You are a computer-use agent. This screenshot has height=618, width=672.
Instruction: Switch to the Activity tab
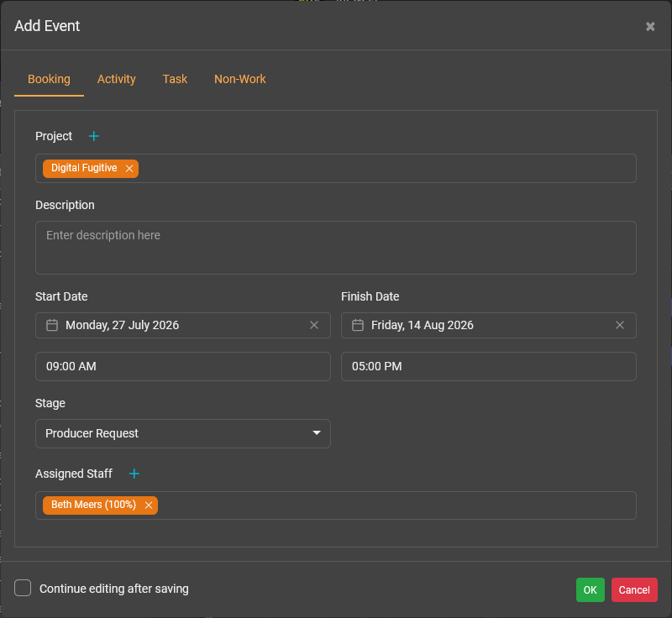click(116, 79)
